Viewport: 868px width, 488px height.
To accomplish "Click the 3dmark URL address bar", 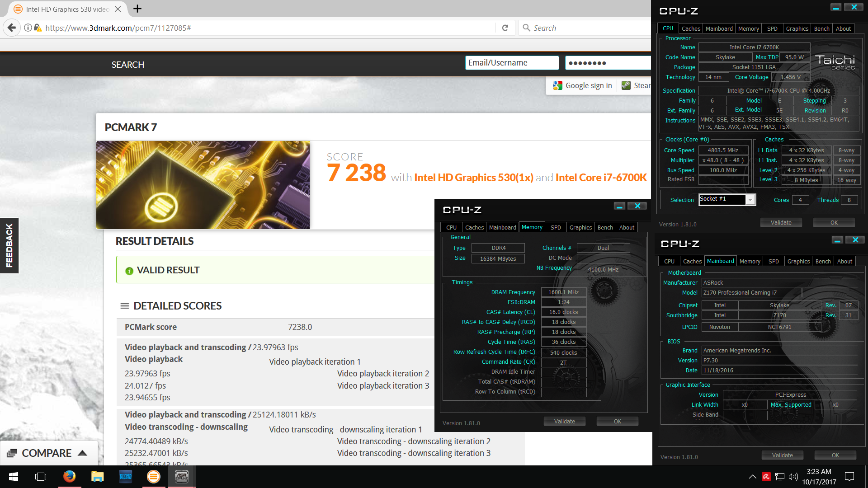I will tap(267, 28).
